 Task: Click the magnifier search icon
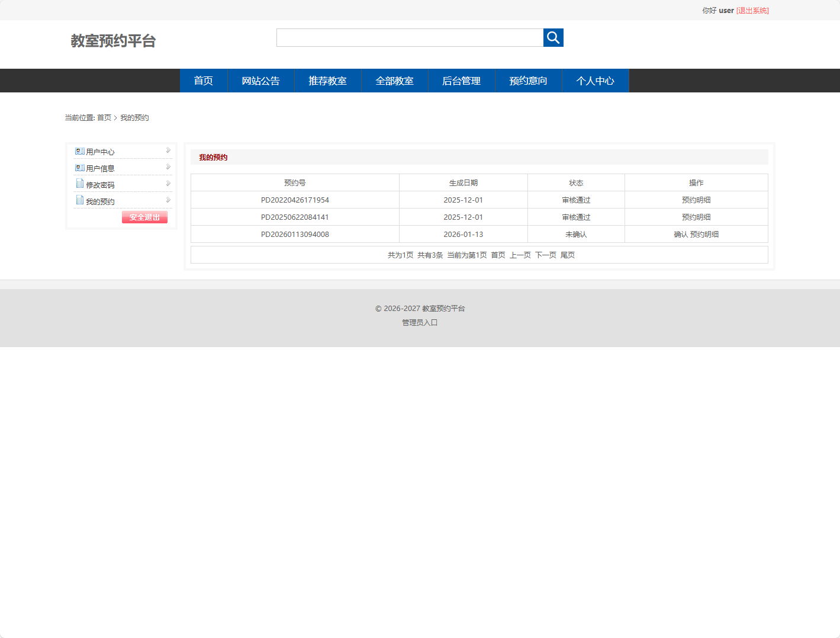(x=553, y=37)
